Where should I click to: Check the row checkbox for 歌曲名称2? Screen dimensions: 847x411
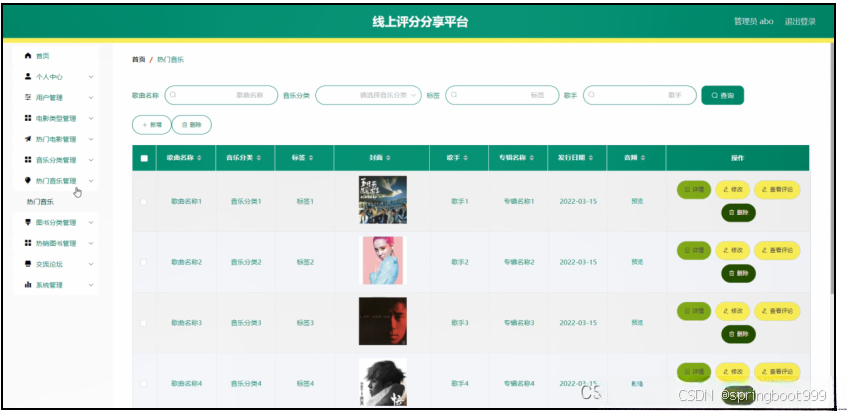tap(144, 262)
